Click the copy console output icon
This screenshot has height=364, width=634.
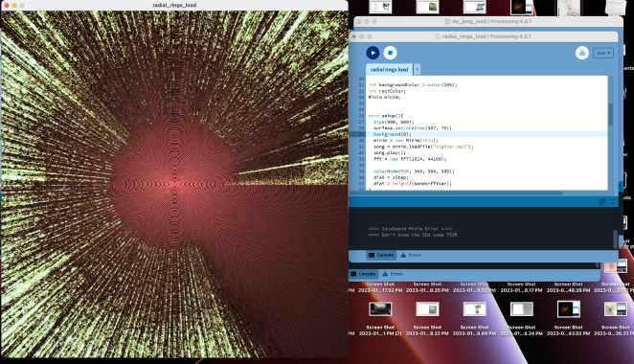(602, 201)
